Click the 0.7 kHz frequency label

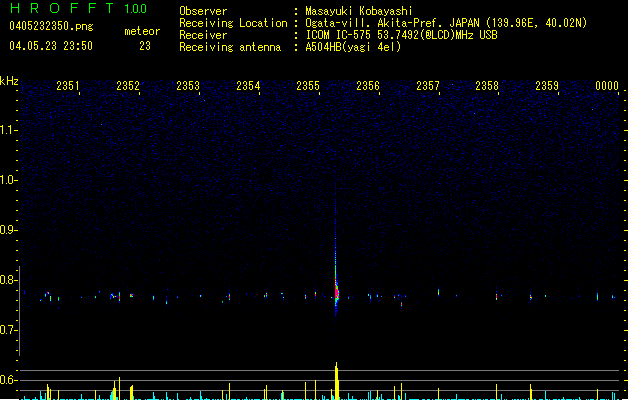pyautogui.click(x=9, y=330)
